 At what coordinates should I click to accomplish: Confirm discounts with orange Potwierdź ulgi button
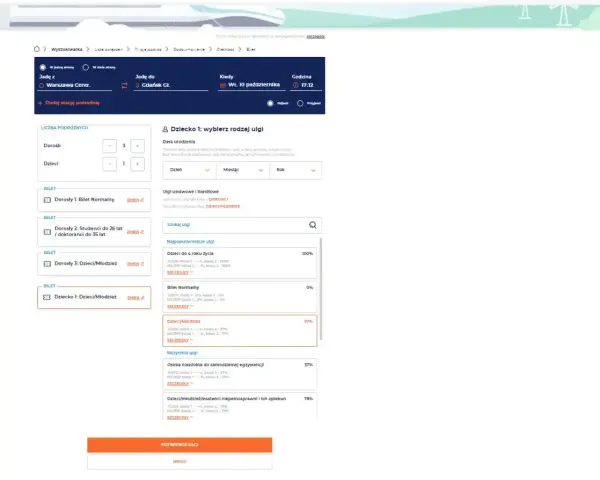[x=179, y=445]
